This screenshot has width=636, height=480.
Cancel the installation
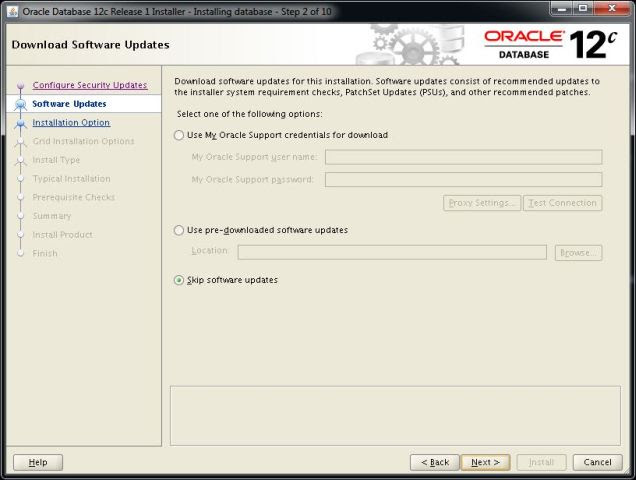597,462
